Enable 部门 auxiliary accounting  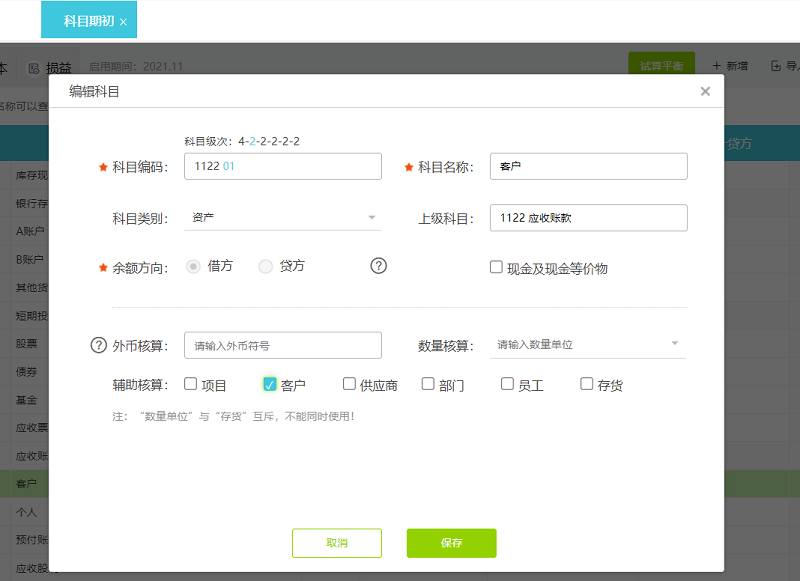point(428,384)
